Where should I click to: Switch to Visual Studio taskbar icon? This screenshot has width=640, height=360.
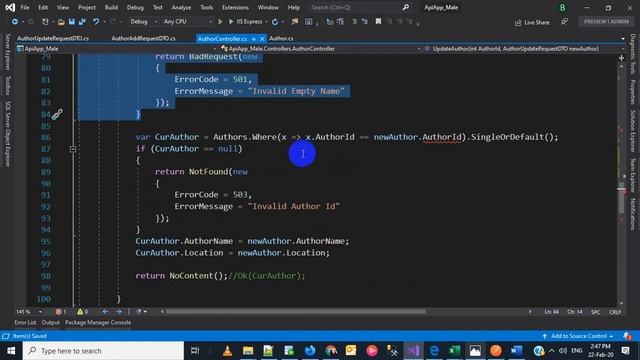tap(413, 351)
